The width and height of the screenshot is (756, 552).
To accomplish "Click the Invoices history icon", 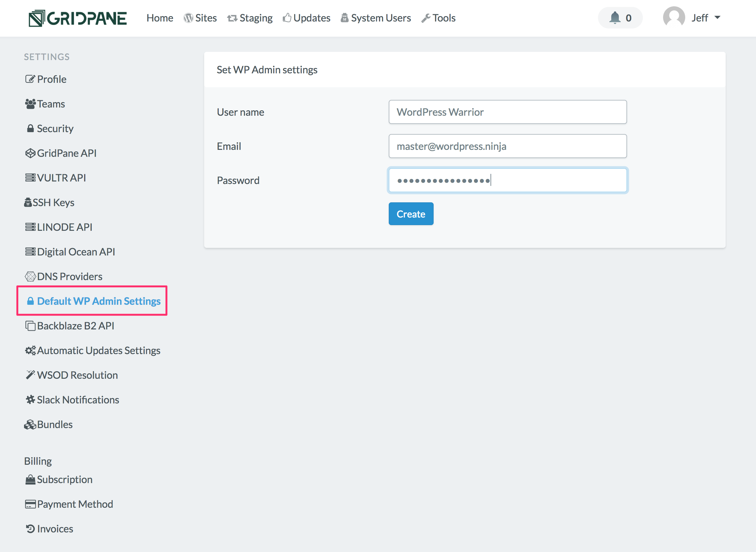I will click(30, 529).
